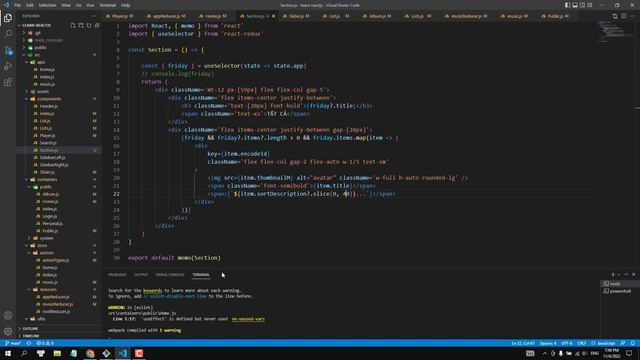Viewport: 640px width, 360px height.
Task: Open the Help menu
Action: pos(126,5)
